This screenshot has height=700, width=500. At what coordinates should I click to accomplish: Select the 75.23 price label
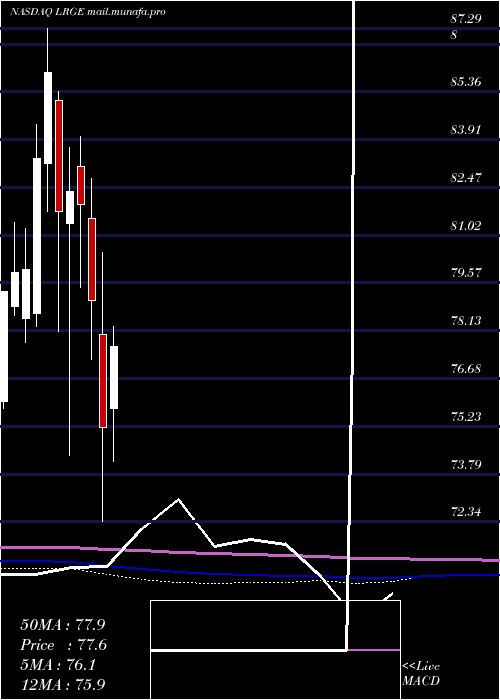466,417
